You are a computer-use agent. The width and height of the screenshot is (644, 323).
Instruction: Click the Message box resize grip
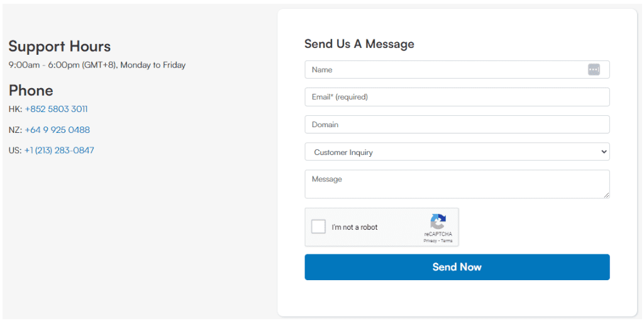(x=607, y=195)
